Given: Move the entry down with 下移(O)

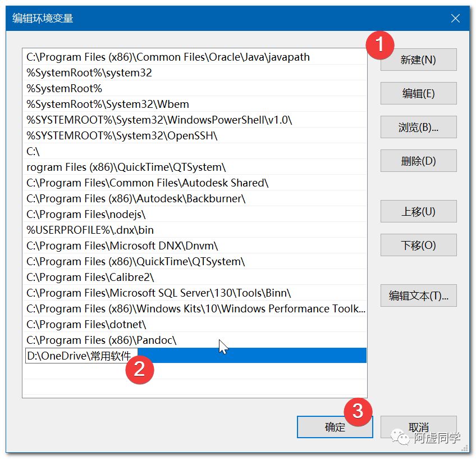Looking at the screenshot, I should 418,245.
